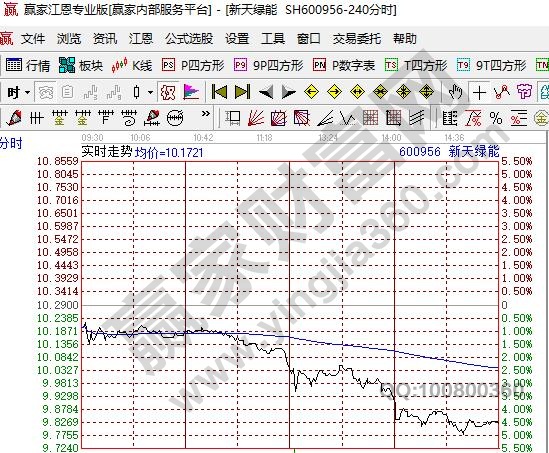Open the 行情 market quotes view

[28, 65]
